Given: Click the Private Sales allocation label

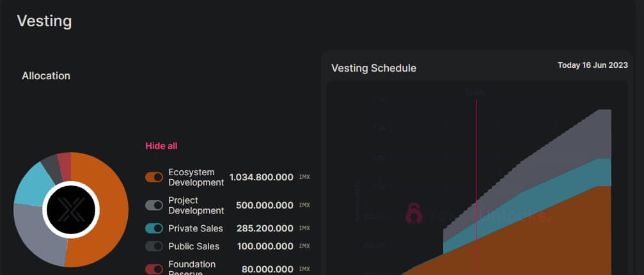Looking at the screenshot, I should coord(195,228).
